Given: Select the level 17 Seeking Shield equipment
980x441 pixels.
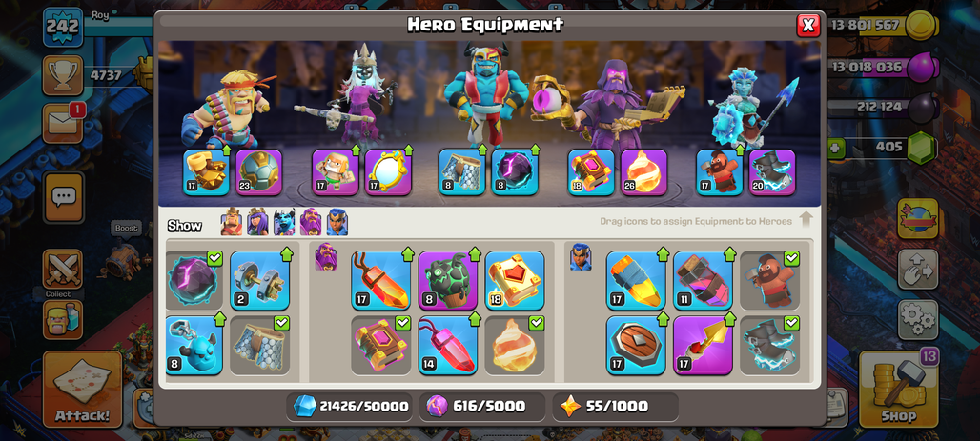Looking at the screenshot, I should click(636, 345).
